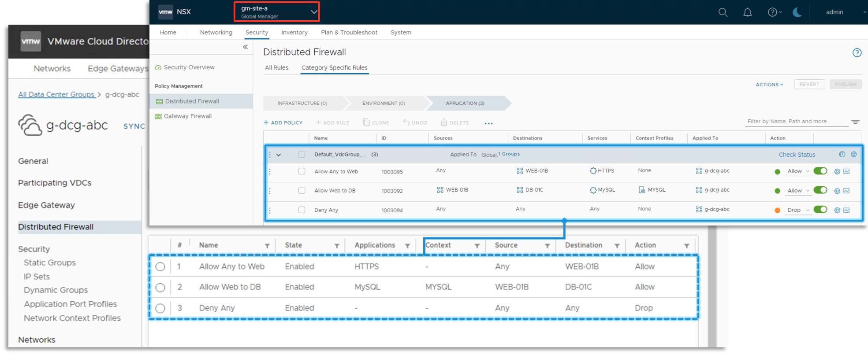Open the notifications bell icon
Viewport: 868px width, 355px height.
[747, 12]
